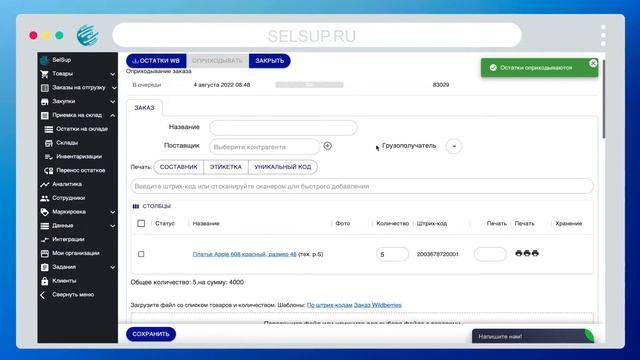Click the Сотрудники people icon
Screen dimensions: 640x360
coord(44,198)
